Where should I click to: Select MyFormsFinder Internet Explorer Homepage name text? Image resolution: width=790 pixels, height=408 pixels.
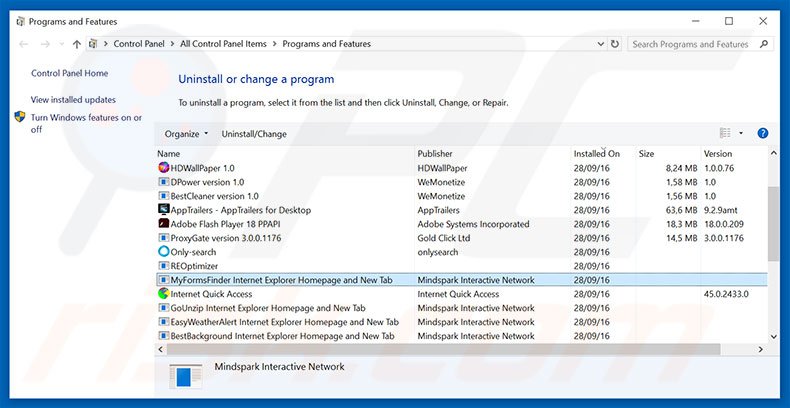coord(281,280)
